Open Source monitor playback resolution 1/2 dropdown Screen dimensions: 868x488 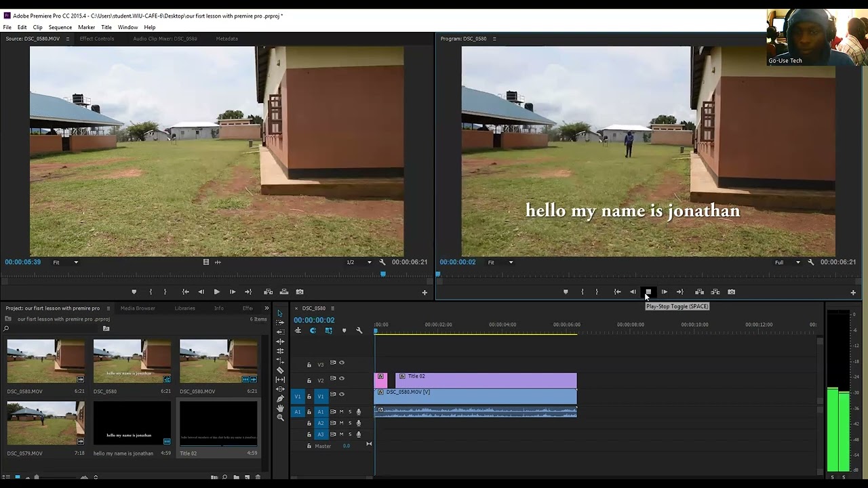pos(359,262)
